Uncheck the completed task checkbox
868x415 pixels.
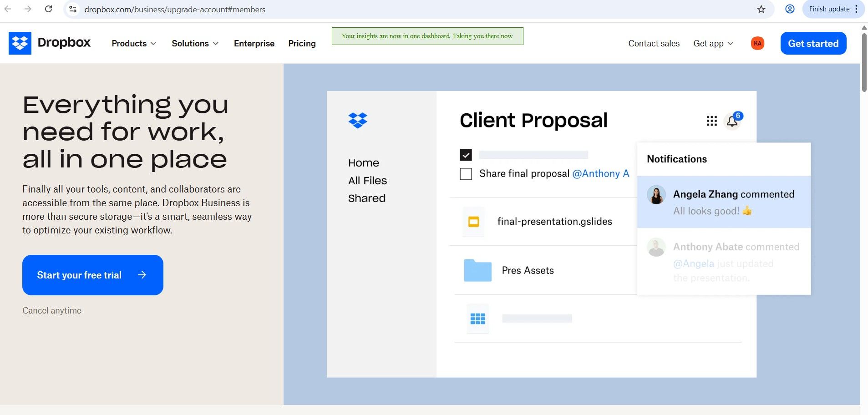[x=466, y=155]
